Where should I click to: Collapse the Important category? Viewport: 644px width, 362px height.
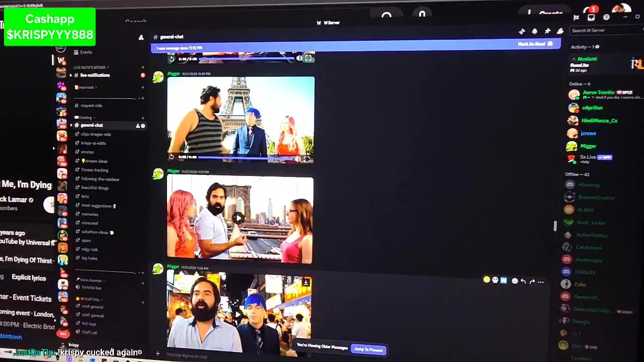click(86, 87)
